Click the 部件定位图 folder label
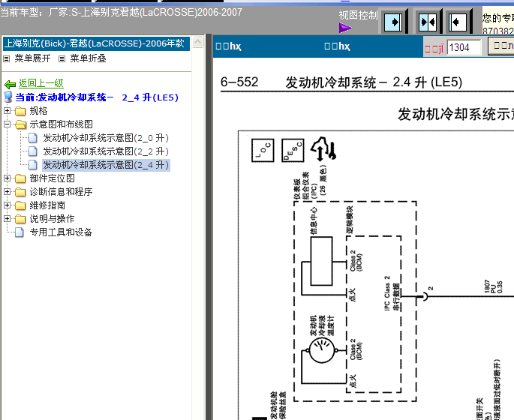The image size is (514, 420). tap(52, 178)
